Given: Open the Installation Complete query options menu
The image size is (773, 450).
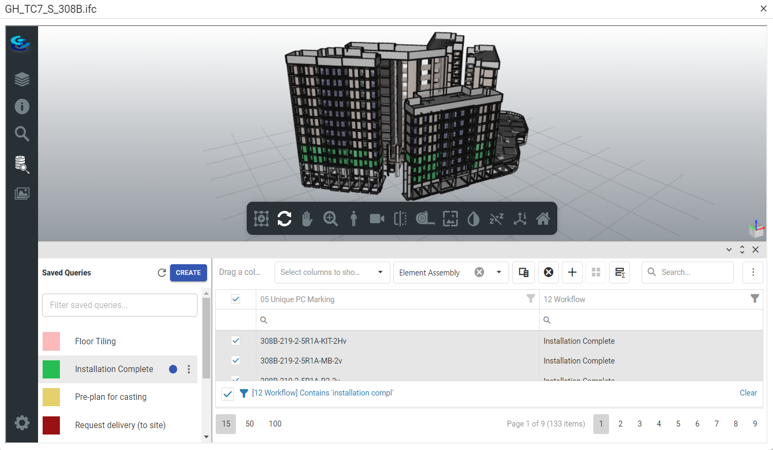Looking at the screenshot, I should point(189,369).
